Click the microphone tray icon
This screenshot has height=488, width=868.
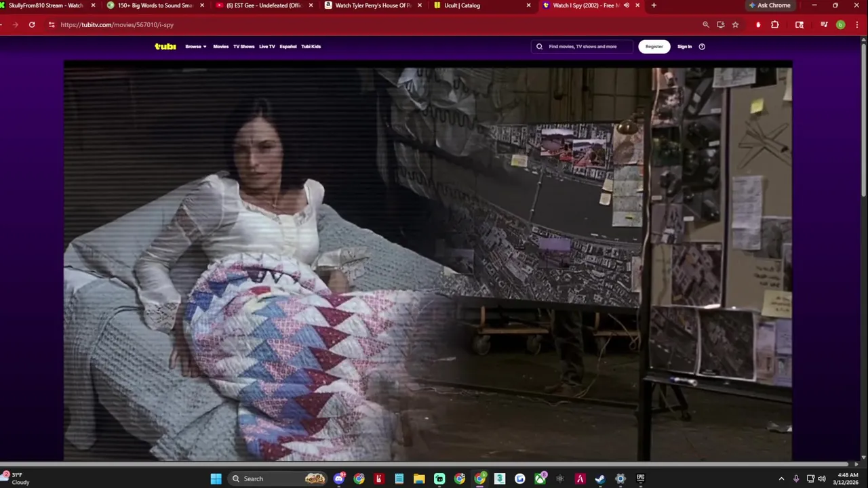[x=796, y=479]
